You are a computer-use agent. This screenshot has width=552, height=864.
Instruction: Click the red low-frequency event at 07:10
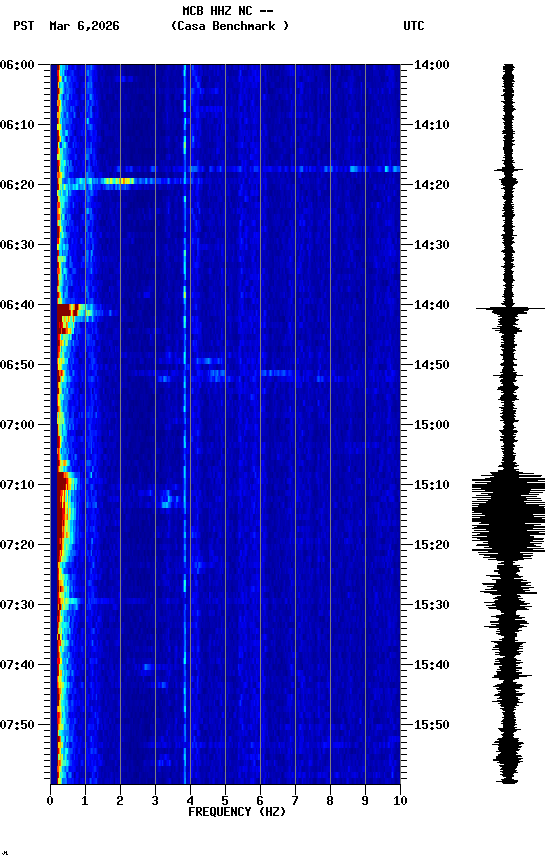(x=64, y=480)
